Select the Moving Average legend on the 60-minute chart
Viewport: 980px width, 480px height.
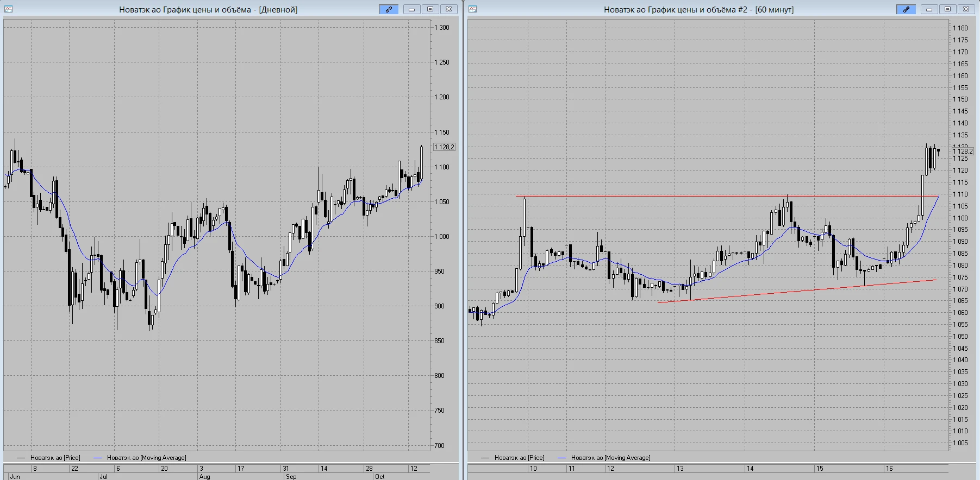(604, 458)
